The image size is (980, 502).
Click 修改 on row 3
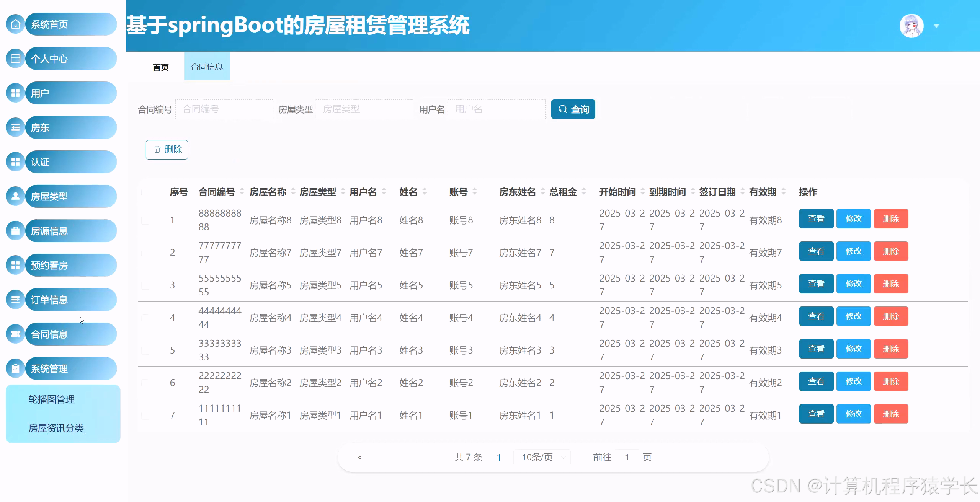853,284
